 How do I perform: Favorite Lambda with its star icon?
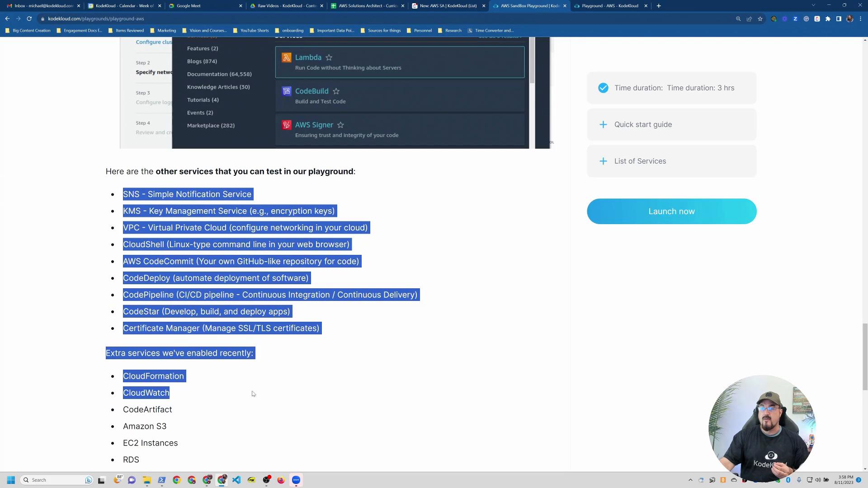point(329,57)
